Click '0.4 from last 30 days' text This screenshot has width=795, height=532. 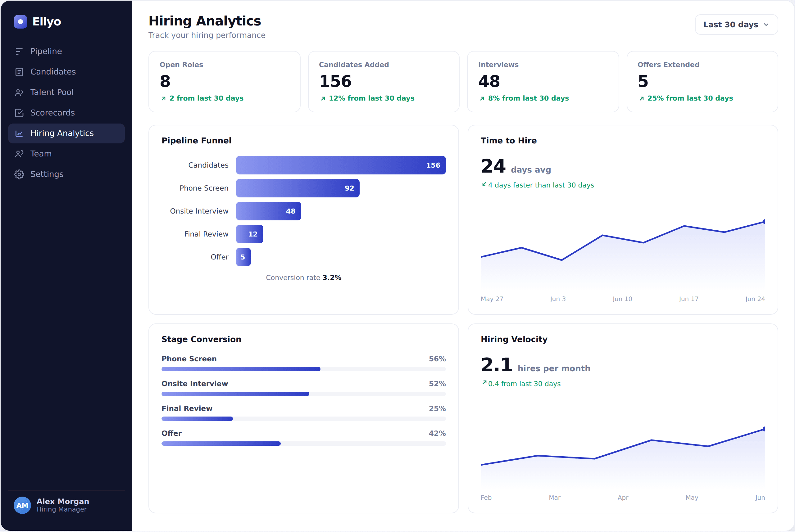(525, 384)
